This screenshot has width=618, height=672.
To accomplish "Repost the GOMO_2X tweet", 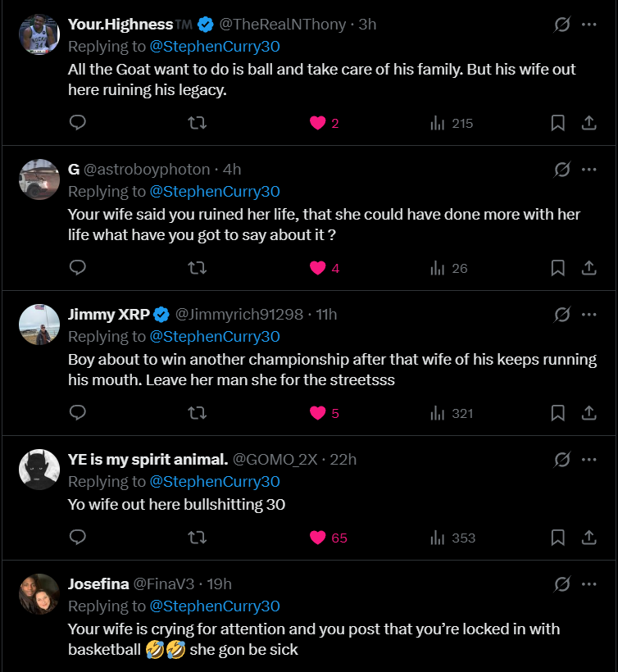I will click(x=198, y=538).
